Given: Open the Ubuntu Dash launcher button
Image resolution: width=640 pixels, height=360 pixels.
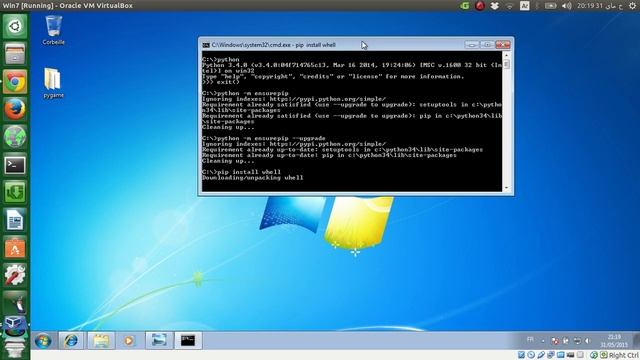Looking at the screenshot, I should (15, 27).
